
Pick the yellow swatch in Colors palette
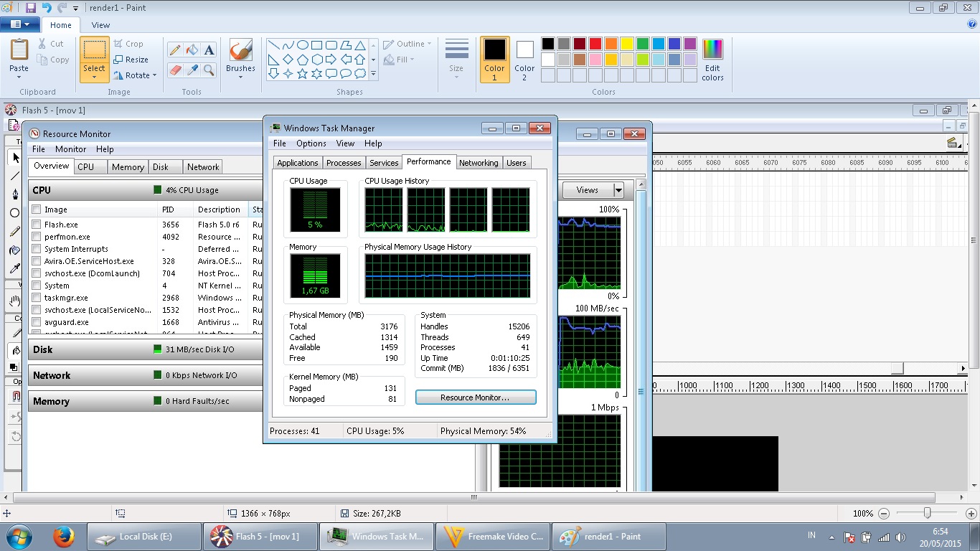627,44
